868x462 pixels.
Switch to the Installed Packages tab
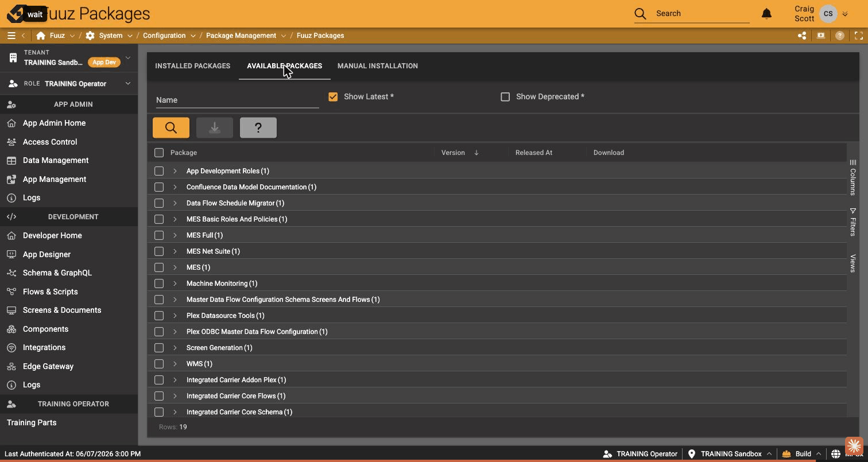(193, 66)
